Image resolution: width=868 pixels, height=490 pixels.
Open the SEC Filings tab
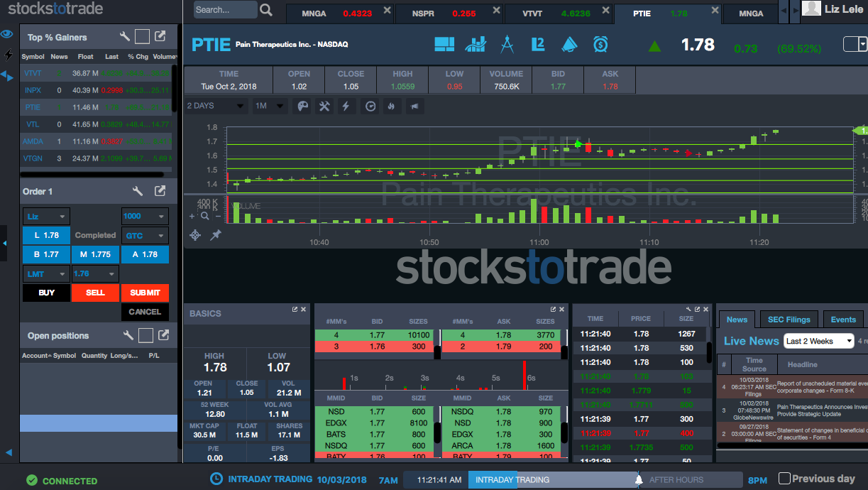click(789, 320)
